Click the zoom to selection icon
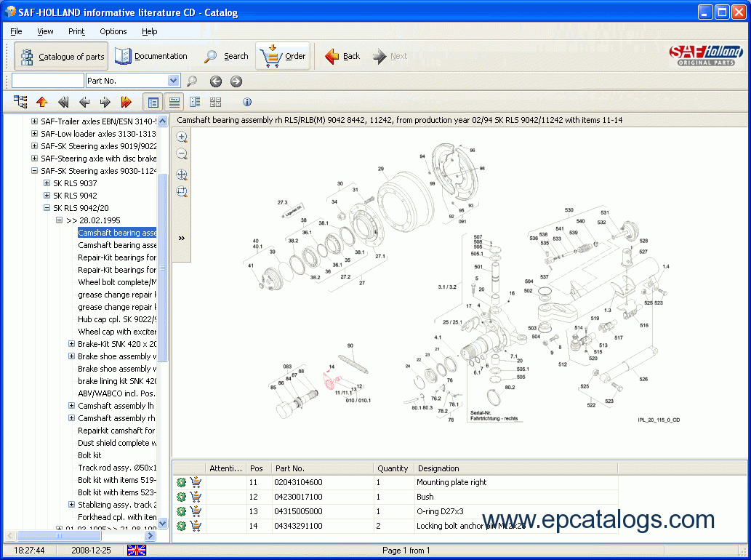This screenshot has height=560, width=751. coord(182,192)
